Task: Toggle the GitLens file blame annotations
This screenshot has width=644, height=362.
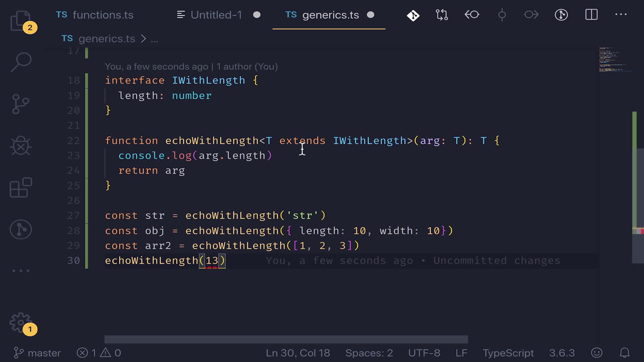Action: tap(561, 15)
